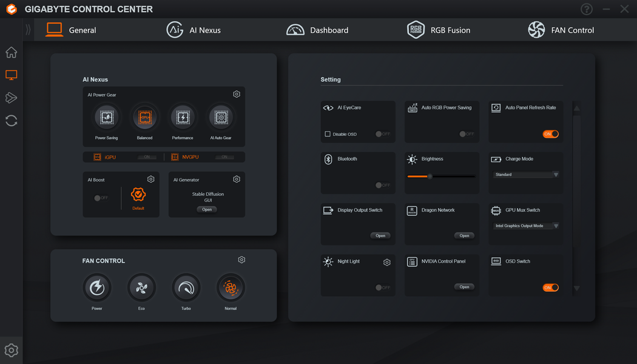Viewport: 637px width, 364px height.
Task: Click the GPU Mux Switch chip icon
Action: [x=496, y=211]
